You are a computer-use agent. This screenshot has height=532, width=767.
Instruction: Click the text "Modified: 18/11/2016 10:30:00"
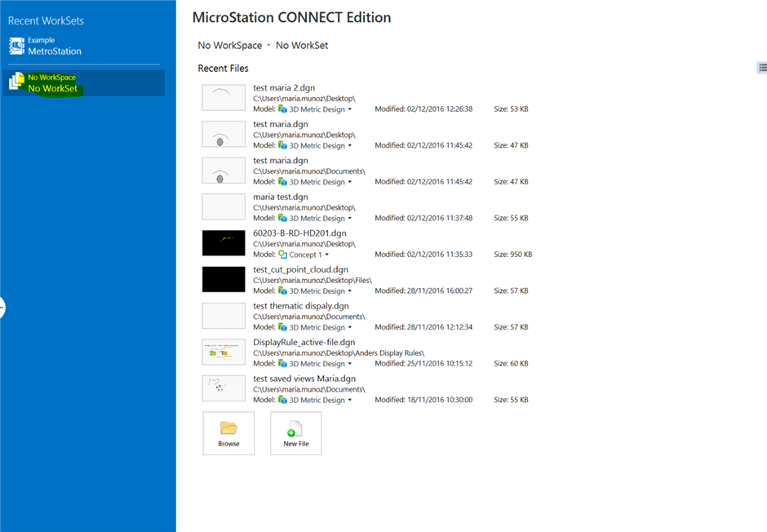pos(423,400)
